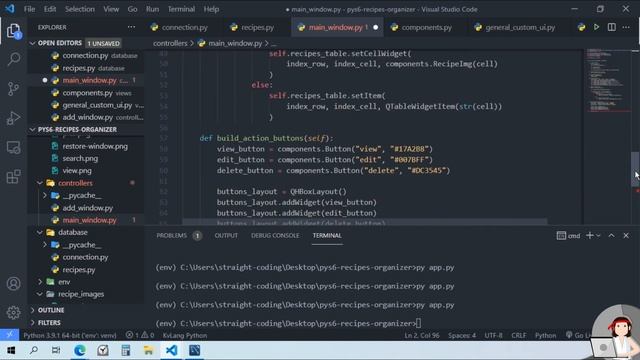Open the Selection menu
The width and height of the screenshot is (640, 360).
80,9
